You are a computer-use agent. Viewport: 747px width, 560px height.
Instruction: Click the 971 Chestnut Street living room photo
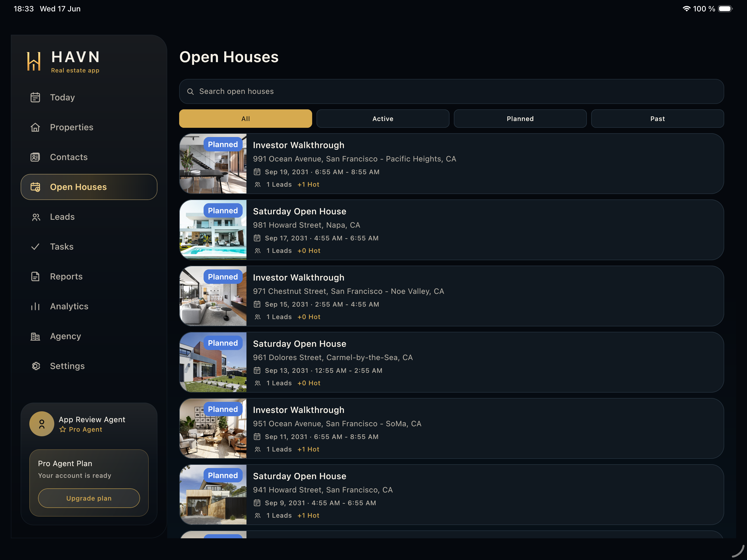213,296
